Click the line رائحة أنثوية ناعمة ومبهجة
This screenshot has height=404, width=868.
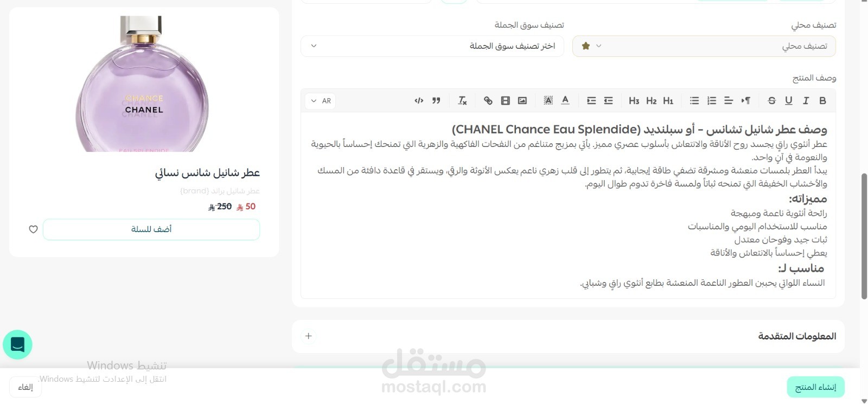pos(778,213)
